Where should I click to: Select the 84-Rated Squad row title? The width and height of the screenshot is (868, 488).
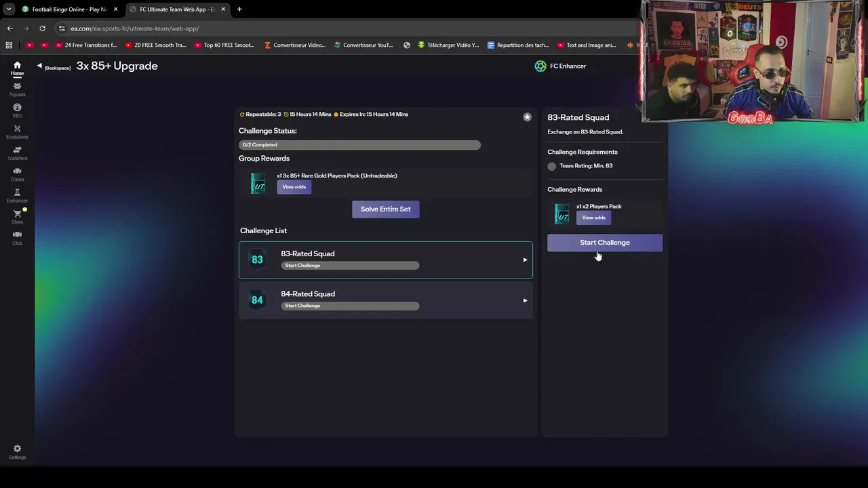tap(308, 293)
